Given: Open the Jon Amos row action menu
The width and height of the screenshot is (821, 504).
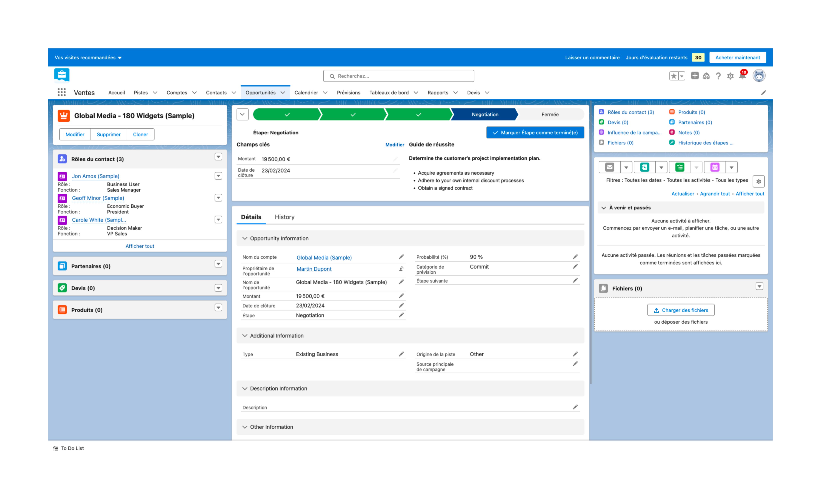Looking at the screenshot, I should (x=218, y=176).
